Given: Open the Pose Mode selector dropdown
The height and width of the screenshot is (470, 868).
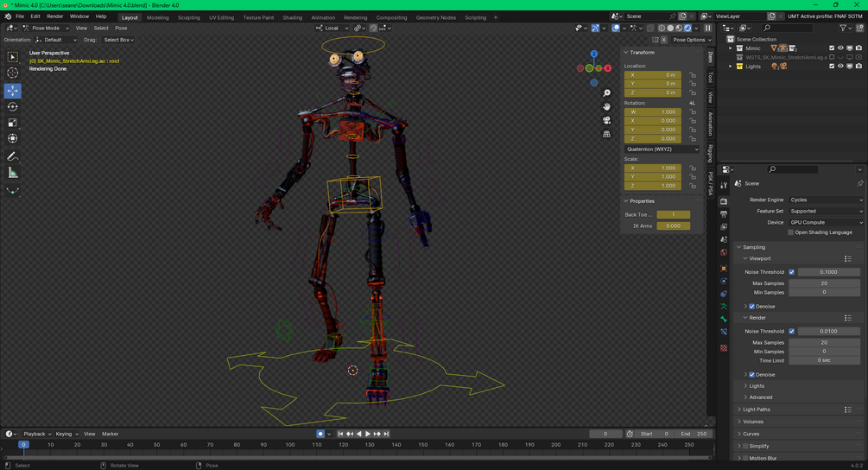Looking at the screenshot, I should (46, 28).
